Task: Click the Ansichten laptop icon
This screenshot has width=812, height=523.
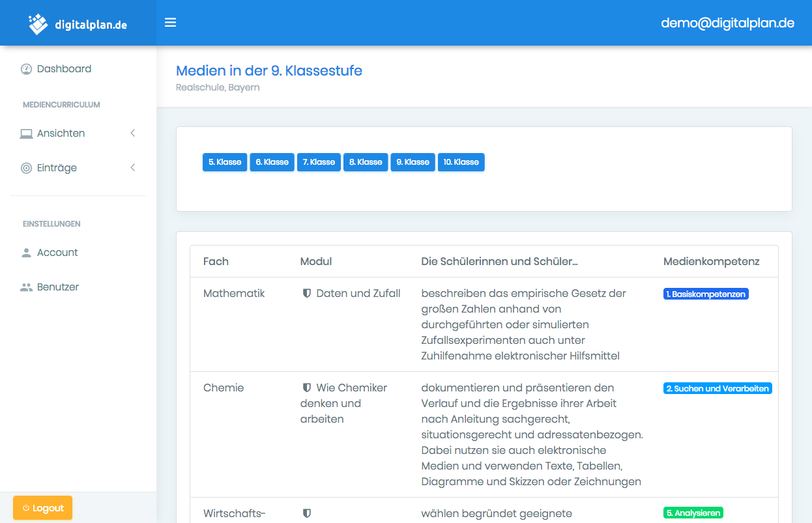Action: (26, 134)
